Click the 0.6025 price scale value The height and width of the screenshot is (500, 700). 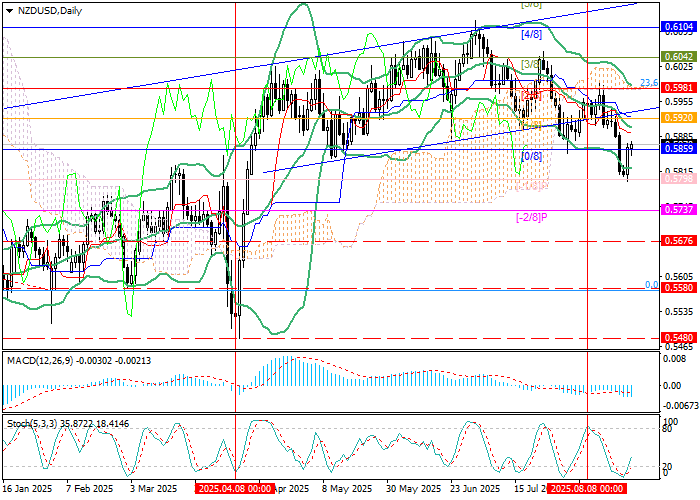tap(678, 67)
